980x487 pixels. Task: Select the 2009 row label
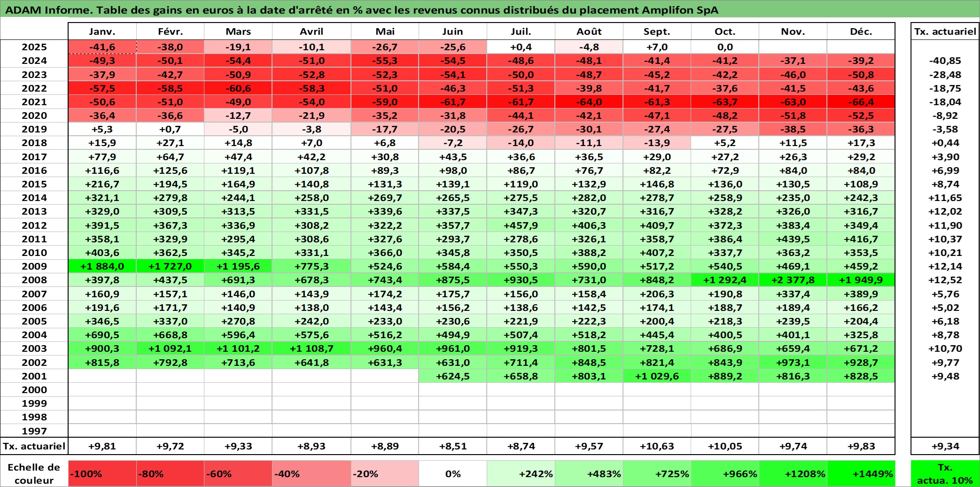click(x=34, y=266)
